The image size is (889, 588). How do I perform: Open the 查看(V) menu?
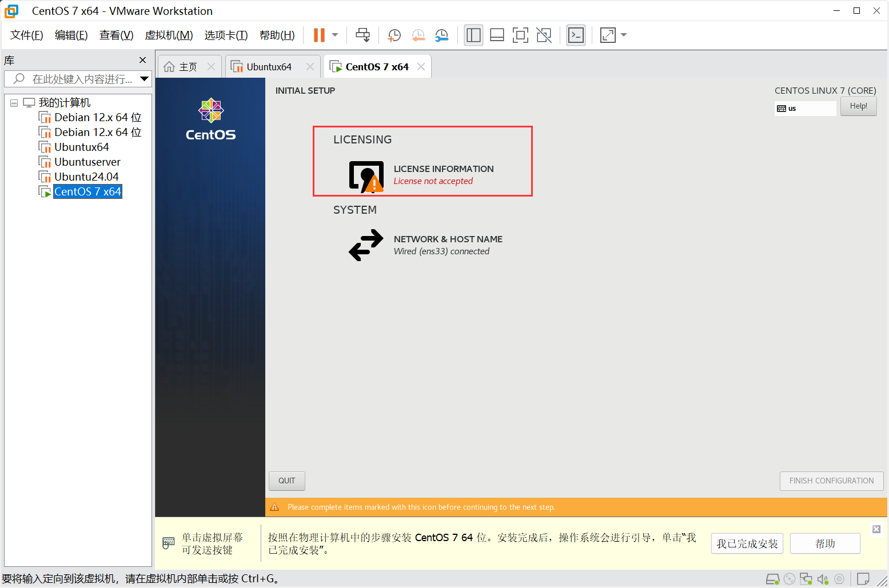point(117,35)
